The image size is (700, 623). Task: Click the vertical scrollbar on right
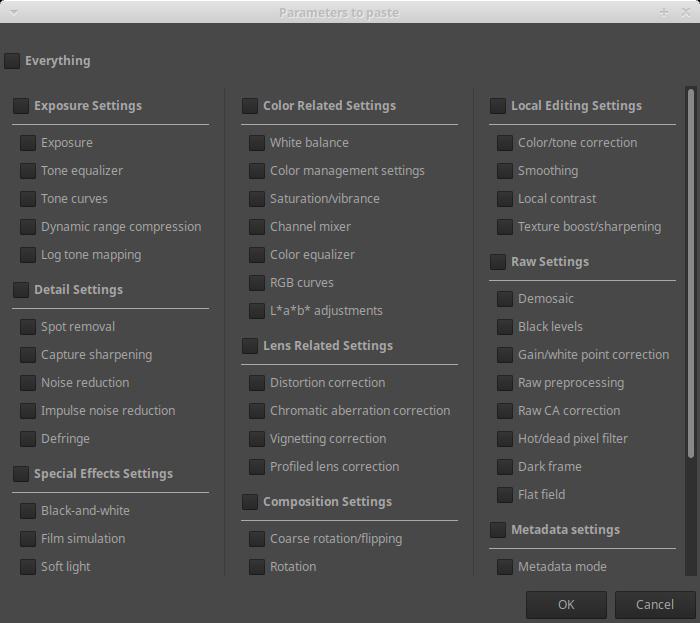(690, 330)
